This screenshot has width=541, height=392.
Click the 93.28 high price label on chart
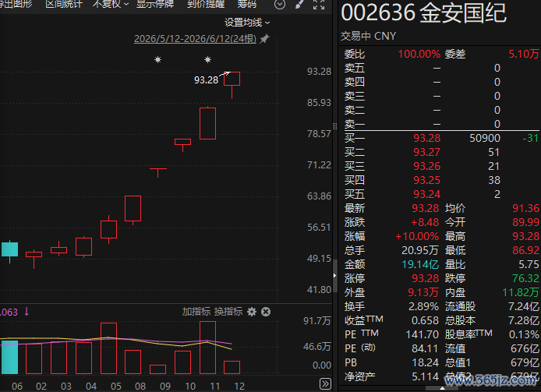click(x=206, y=79)
